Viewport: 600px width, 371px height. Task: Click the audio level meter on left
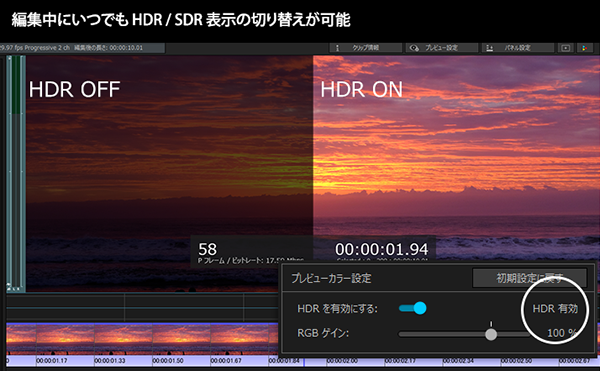pyautogui.click(x=16, y=173)
